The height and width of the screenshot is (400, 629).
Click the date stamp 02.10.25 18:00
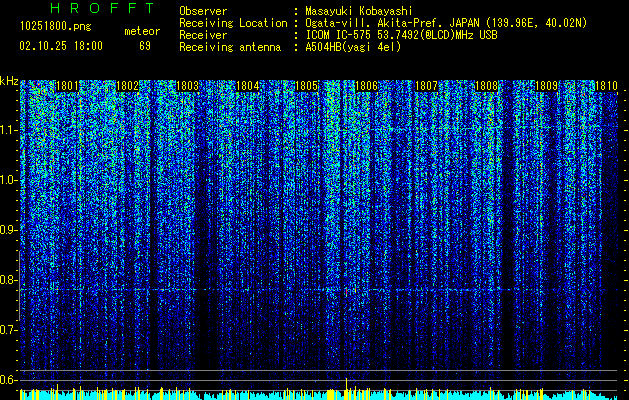point(61,46)
